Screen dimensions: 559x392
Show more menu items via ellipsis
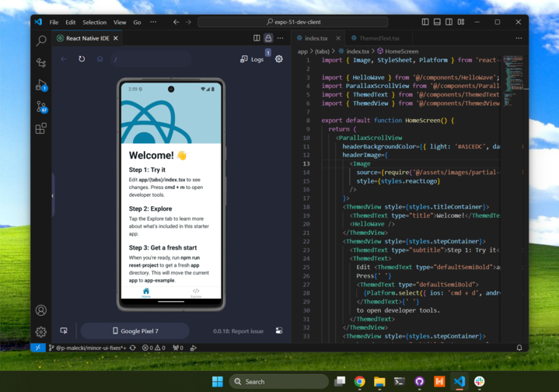point(153,22)
